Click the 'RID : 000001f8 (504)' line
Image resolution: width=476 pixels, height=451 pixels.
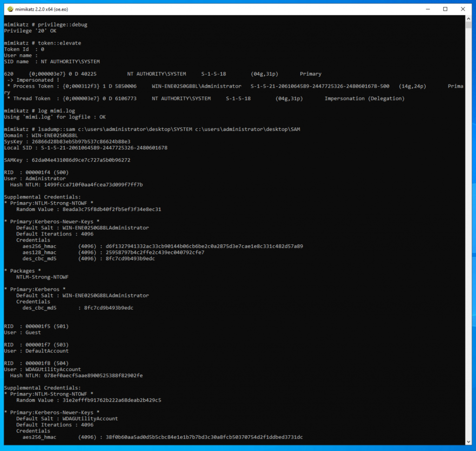36,363
